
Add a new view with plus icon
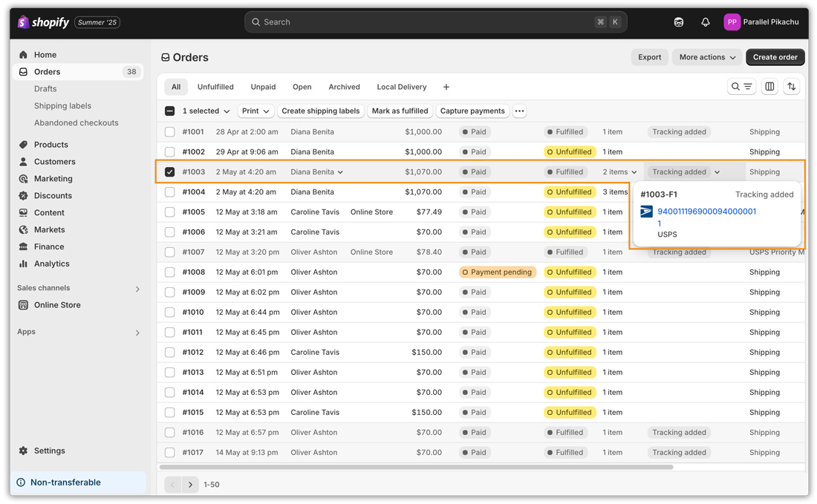click(x=446, y=87)
